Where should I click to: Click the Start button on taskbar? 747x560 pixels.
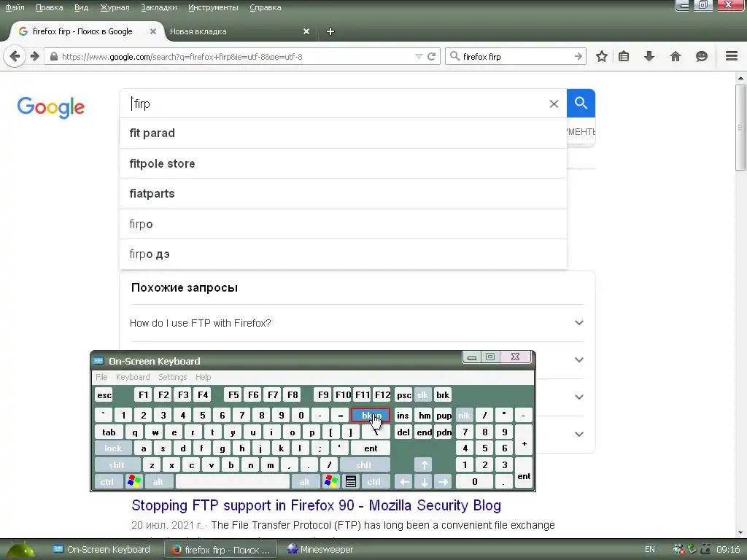pos(20,551)
